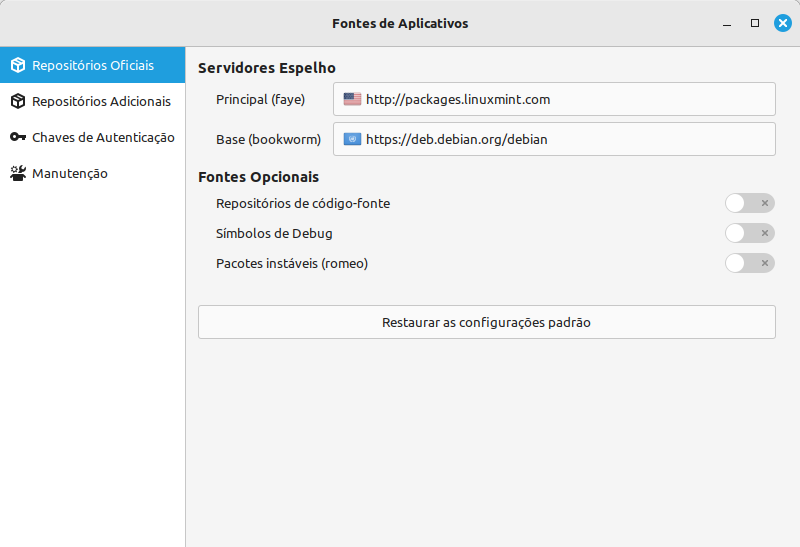Toggle Símbolos de Debug switch on
This screenshot has height=547, width=800.
pyautogui.click(x=749, y=233)
